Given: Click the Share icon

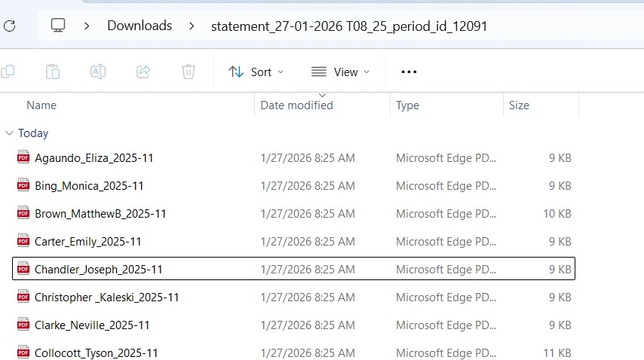Looking at the screenshot, I should point(143,72).
